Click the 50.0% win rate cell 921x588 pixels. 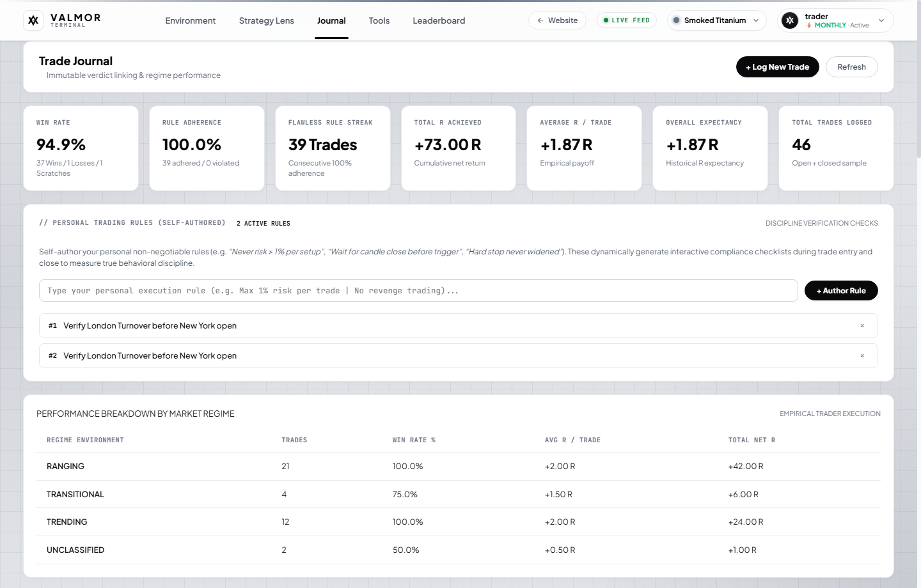(x=406, y=550)
